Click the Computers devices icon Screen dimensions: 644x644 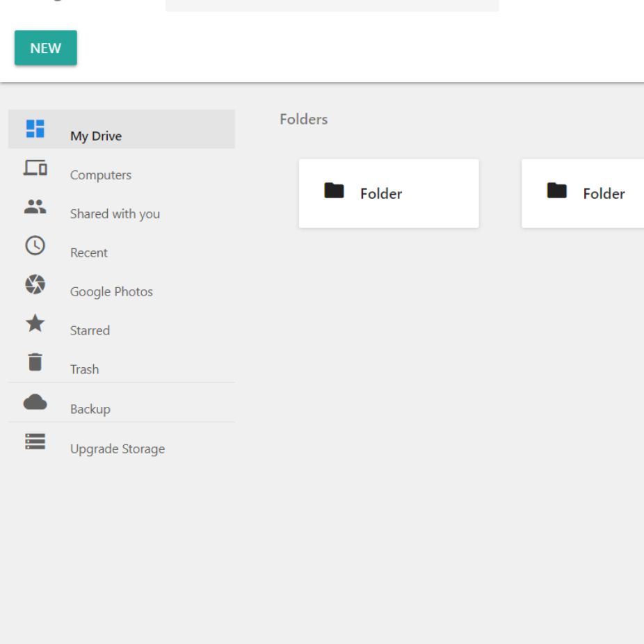tap(35, 168)
